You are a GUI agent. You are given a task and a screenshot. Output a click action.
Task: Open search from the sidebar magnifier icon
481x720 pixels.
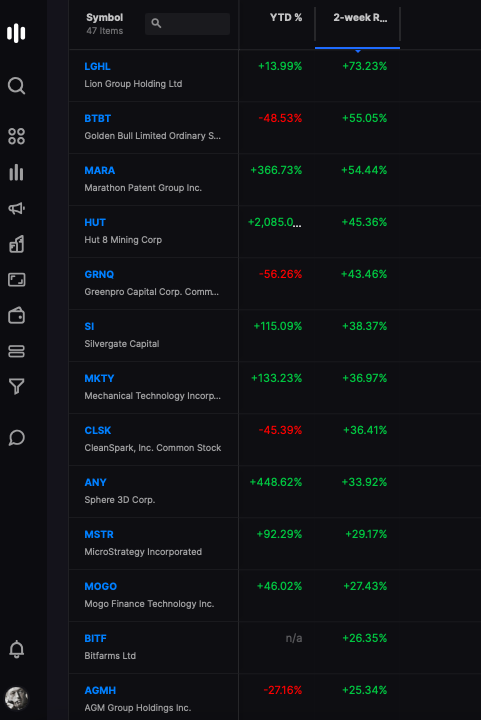pos(17,86)
